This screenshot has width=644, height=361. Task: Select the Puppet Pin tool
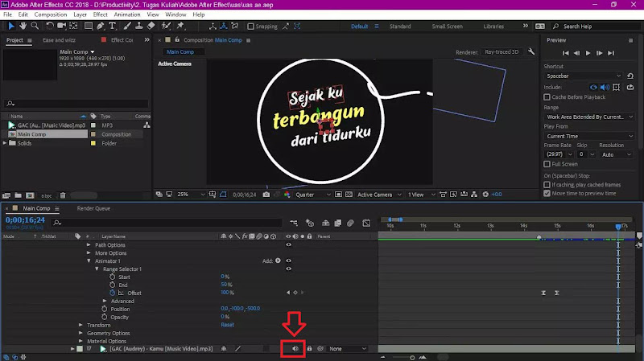pos(180,26)
